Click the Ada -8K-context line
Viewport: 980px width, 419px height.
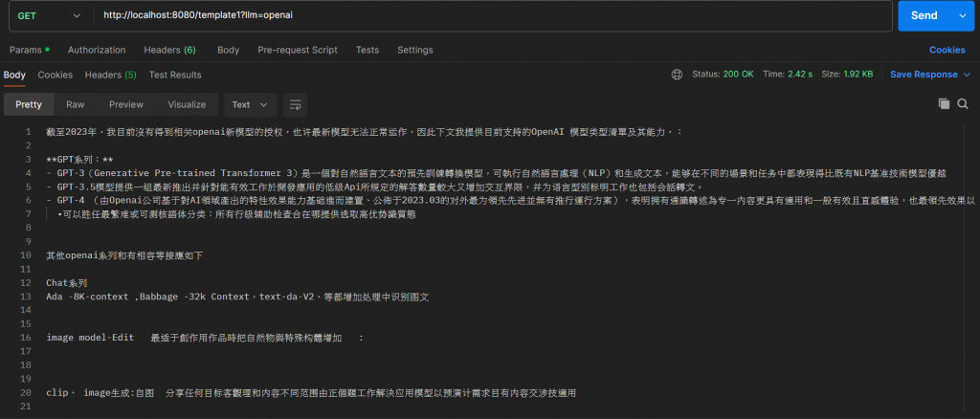click(237, 297)
